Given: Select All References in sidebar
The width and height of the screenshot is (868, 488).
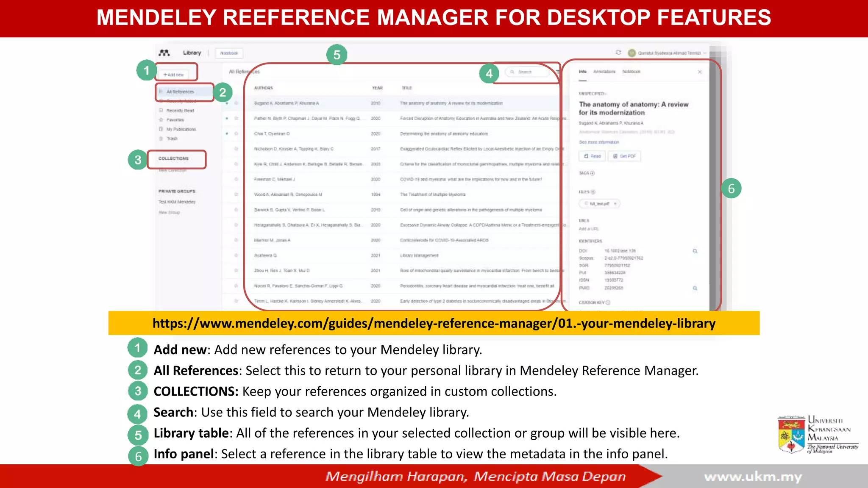Looking at the screenshot, I should click(x=180, y=91).
